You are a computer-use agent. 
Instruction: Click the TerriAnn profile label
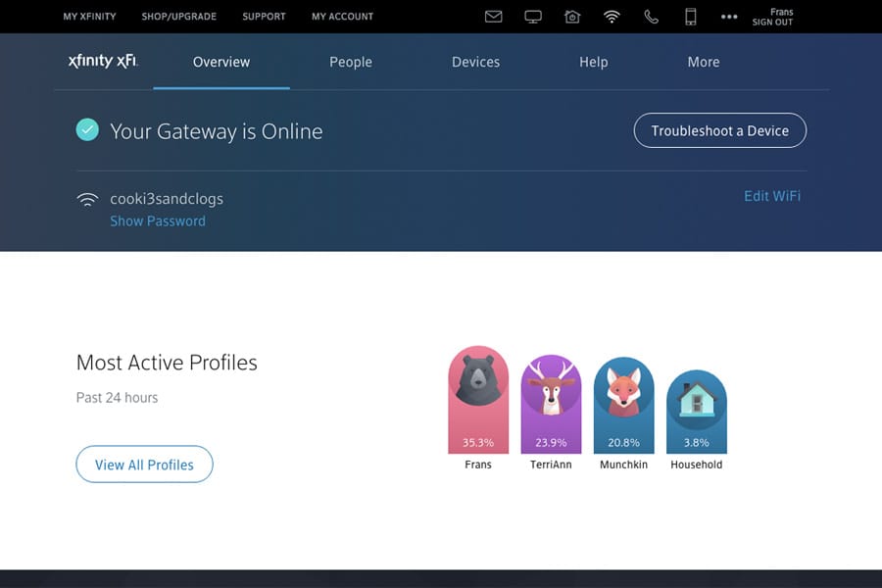(x=551, y=465)
